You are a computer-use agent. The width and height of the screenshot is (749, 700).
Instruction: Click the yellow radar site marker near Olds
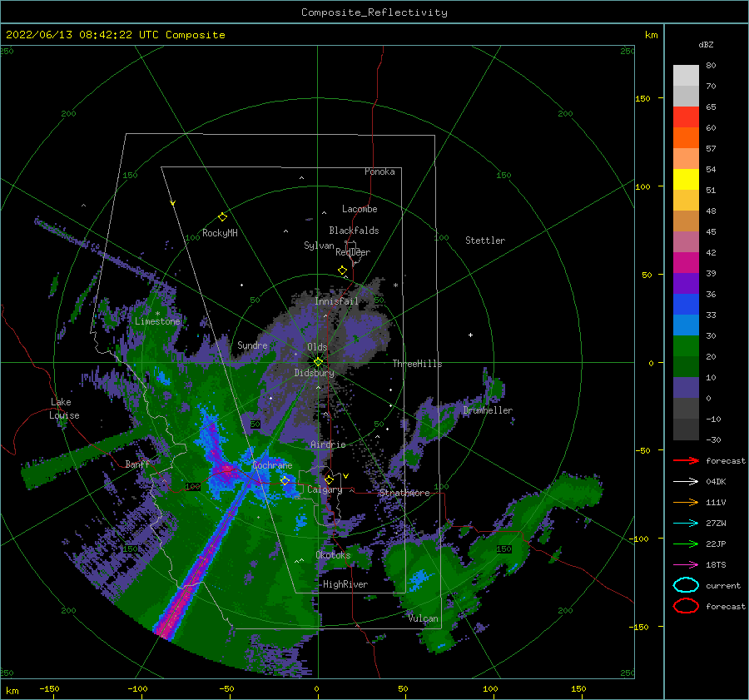pos(318,362)
